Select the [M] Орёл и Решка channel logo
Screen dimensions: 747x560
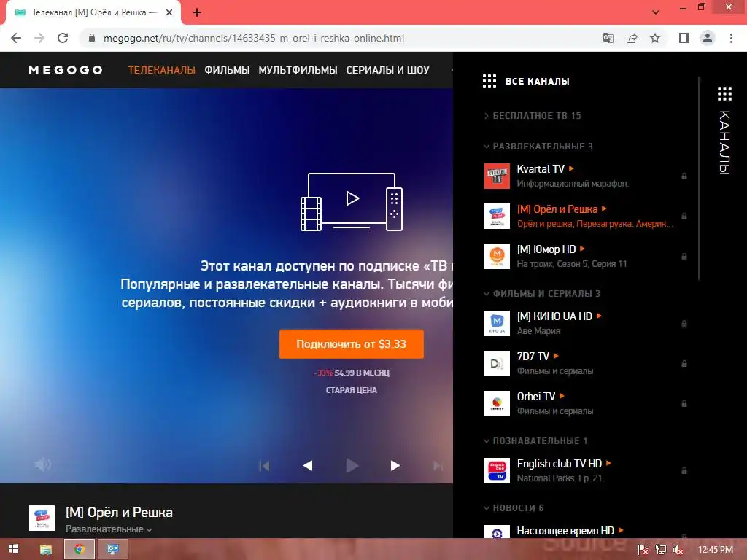click(497, 216)
